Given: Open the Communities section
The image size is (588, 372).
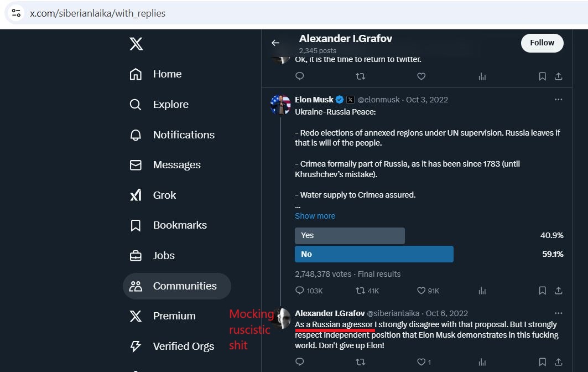Looking at the screenshot, I should pyautogui.click(x=177, y=286).
